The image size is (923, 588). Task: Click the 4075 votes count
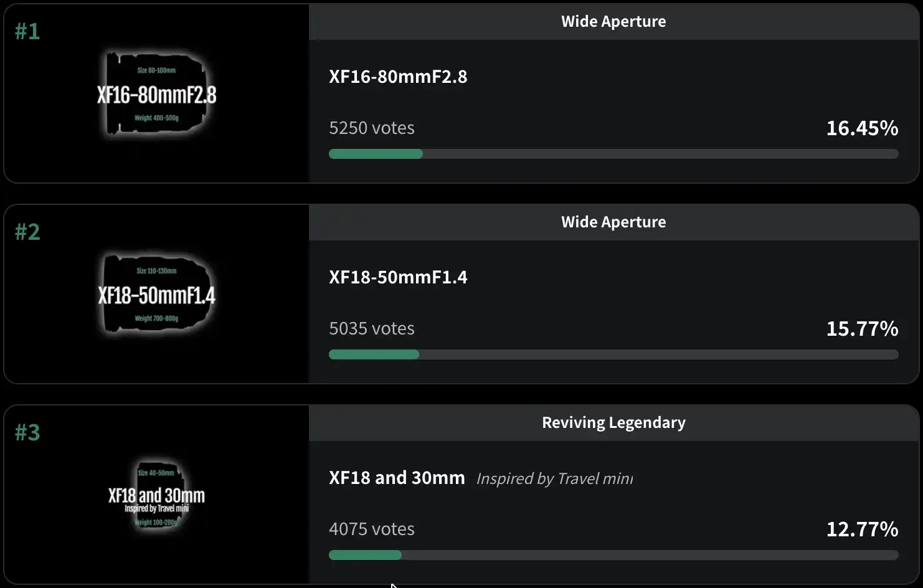pos(372,529)
